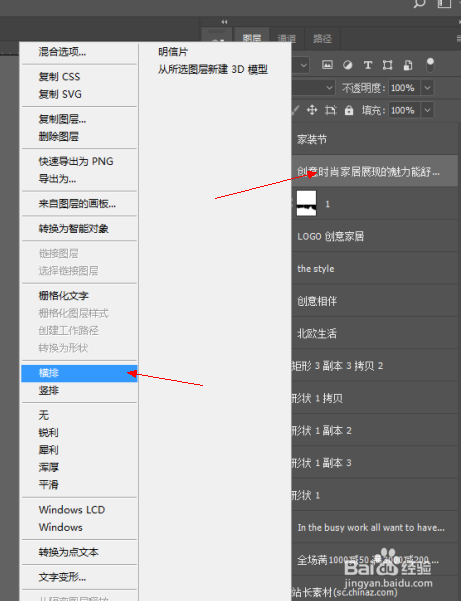The width and height of the screenshot is (461, 601).
Task: Set anti-aliasing to 无
Action: 79,415
